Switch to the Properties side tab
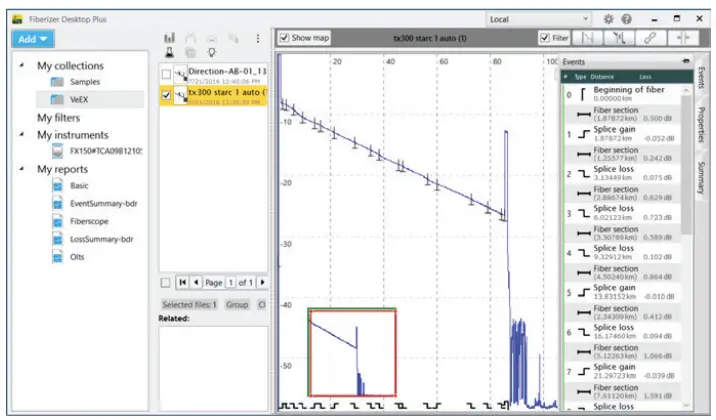 click(x=702, y=125)
